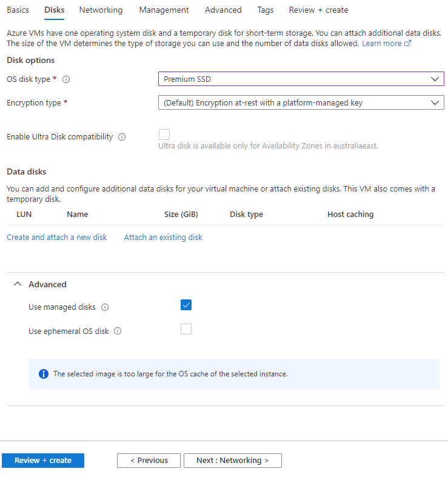The width and height of the screenshot is (448, 483).
Task: Collapse the Advanced section using its chevron
Action: click(18, 284)
